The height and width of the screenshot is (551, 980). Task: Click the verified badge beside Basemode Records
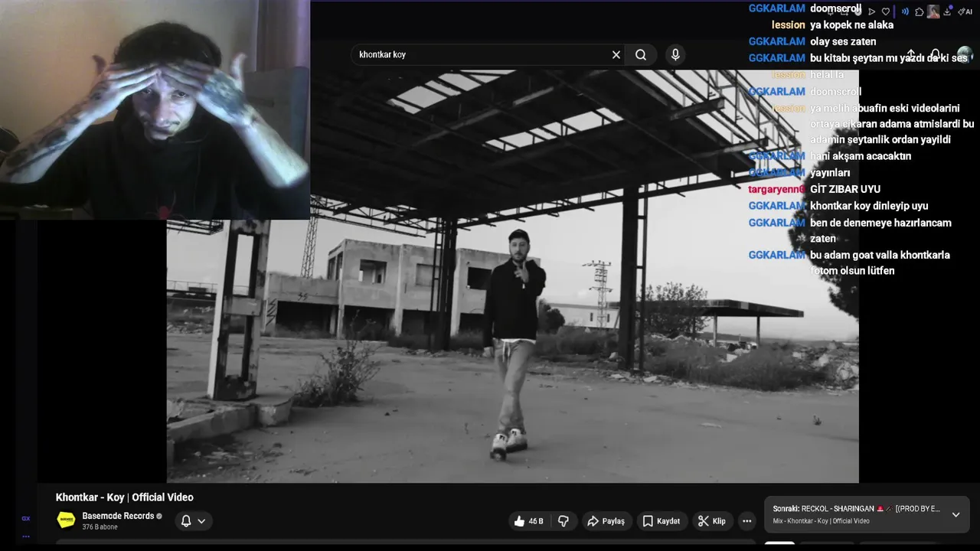159,517
